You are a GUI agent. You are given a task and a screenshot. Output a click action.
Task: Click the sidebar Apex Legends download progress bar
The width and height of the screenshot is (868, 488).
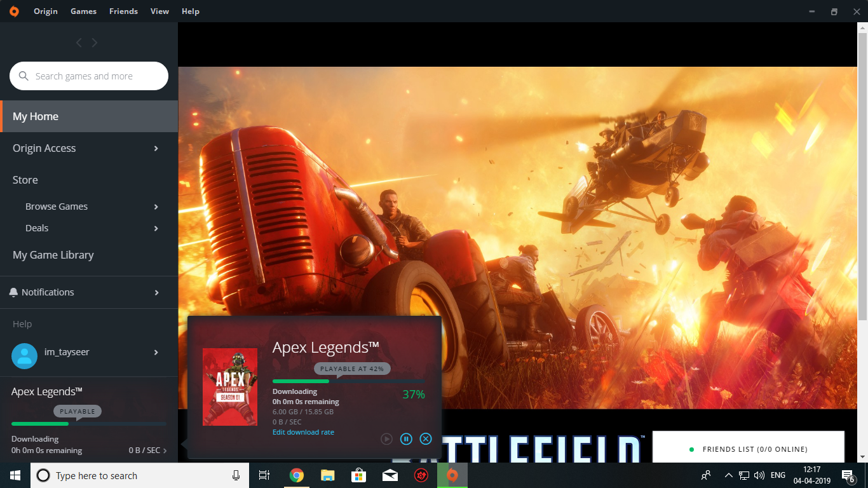89,424
